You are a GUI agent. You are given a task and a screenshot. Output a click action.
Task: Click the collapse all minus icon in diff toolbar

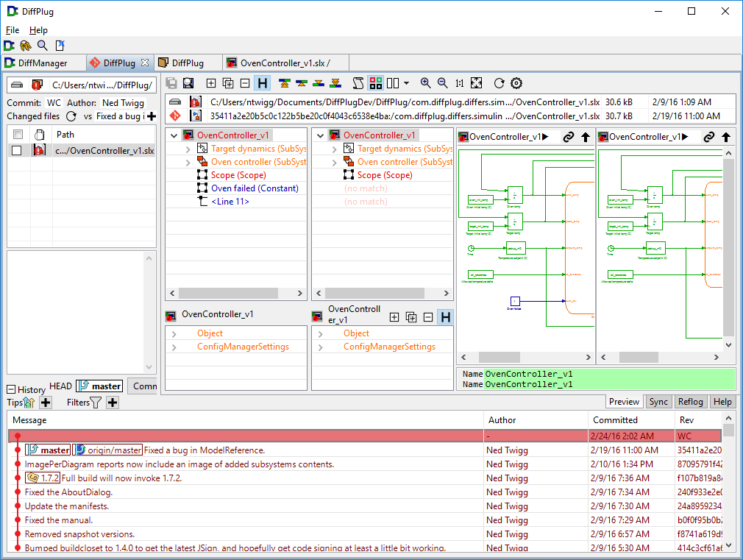244,83
